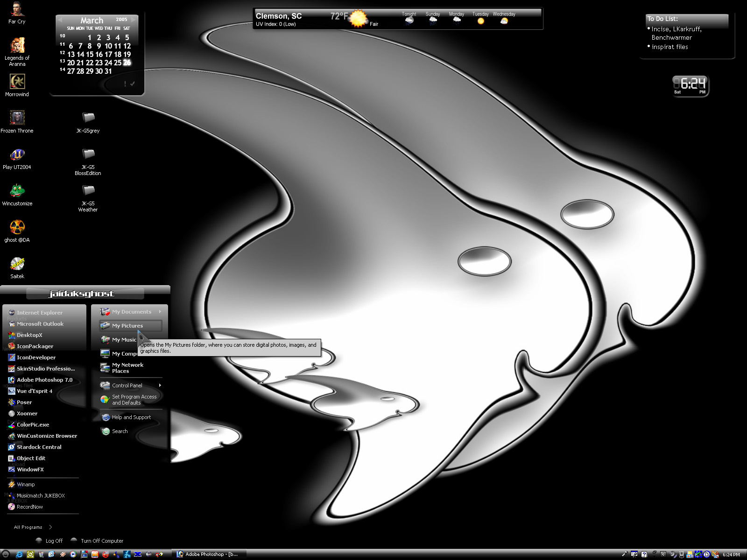Open the Far Cry desktop shortcut
The image size is (747, 560).
pos(17,13)
